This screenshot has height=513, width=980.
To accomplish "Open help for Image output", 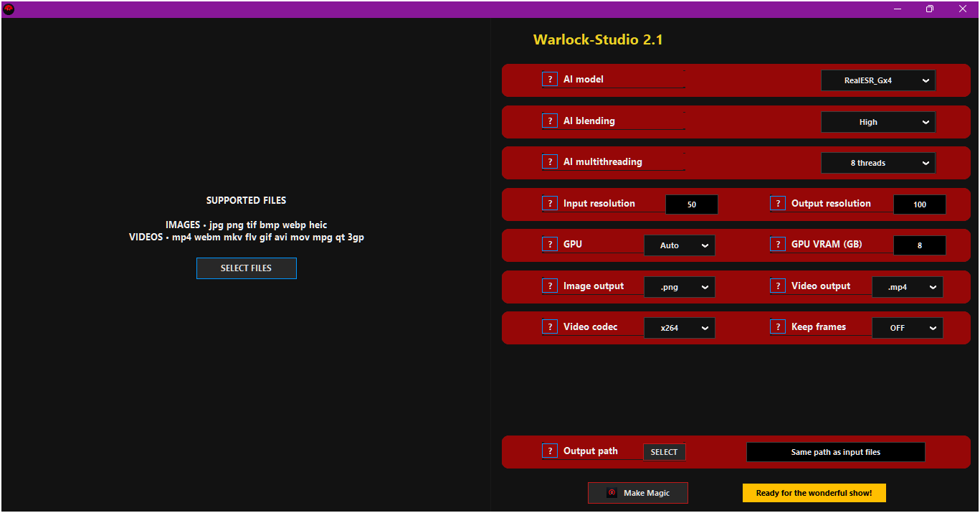I will point(550,286).
